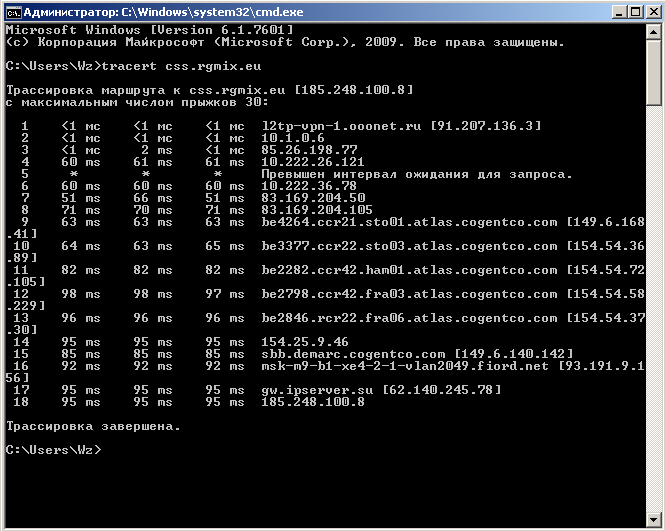The width and height of the screenshot is (665, 531).
Task: Click the text 'Microsoft Windows [Version 6.1.7601]'
Action: (x=149, y=30)
